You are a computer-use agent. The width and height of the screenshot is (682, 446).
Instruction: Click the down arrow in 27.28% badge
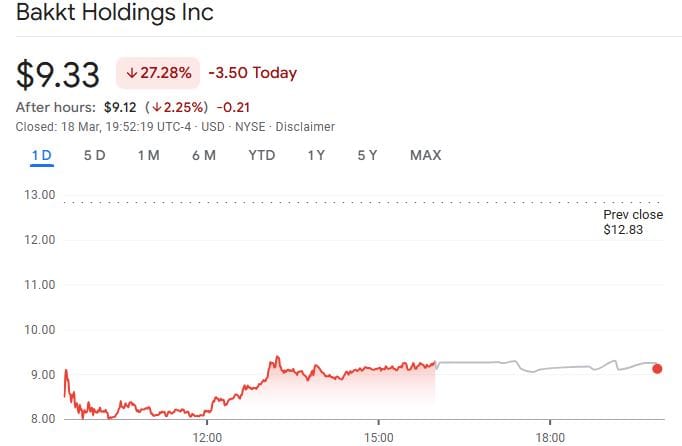[131, 73]
